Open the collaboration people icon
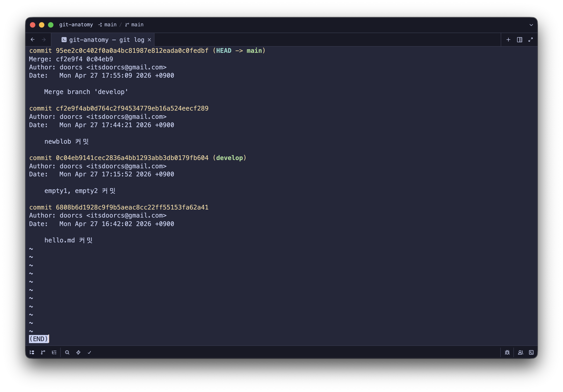The image size is (563, 392). [520, 352]
